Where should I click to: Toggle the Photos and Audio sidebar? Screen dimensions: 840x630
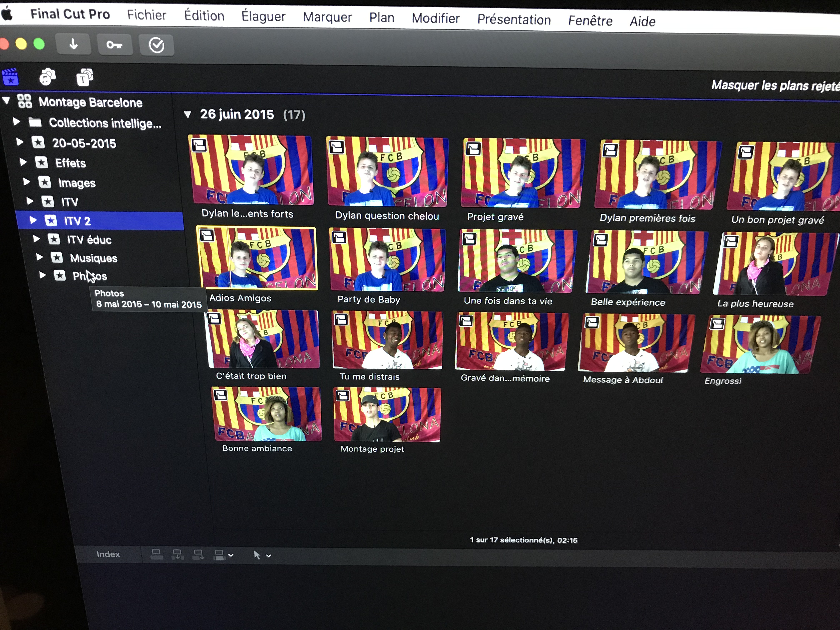coord(47,77)
